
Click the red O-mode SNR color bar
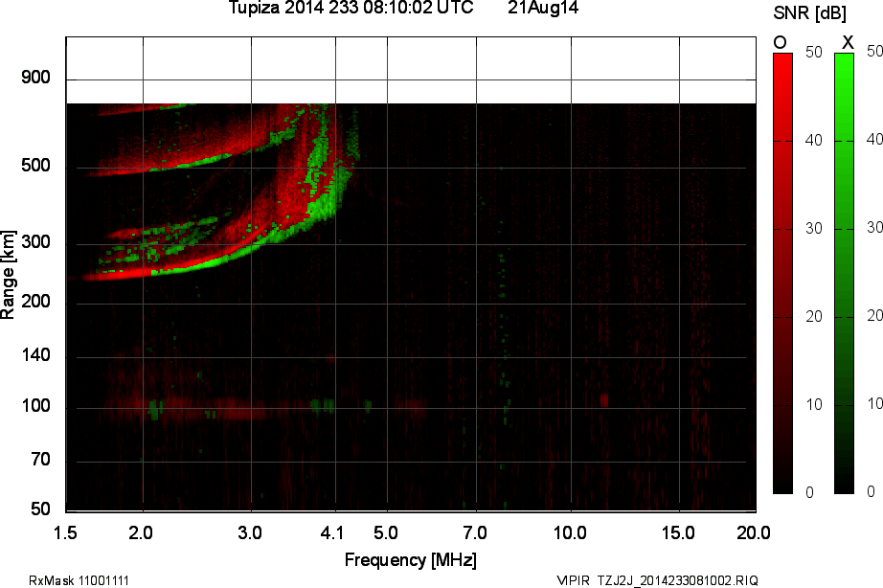782,273
